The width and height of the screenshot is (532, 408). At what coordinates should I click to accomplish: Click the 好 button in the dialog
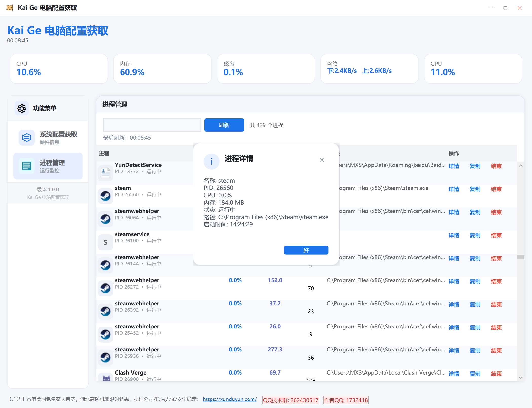pyautogui.click(x=306, y=250)
